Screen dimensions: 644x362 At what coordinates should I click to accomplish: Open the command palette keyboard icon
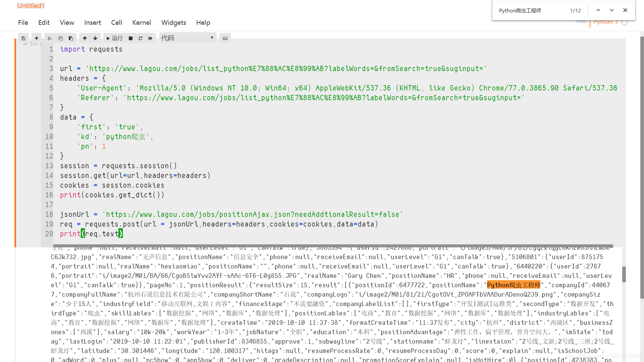[x=225, y=38]
